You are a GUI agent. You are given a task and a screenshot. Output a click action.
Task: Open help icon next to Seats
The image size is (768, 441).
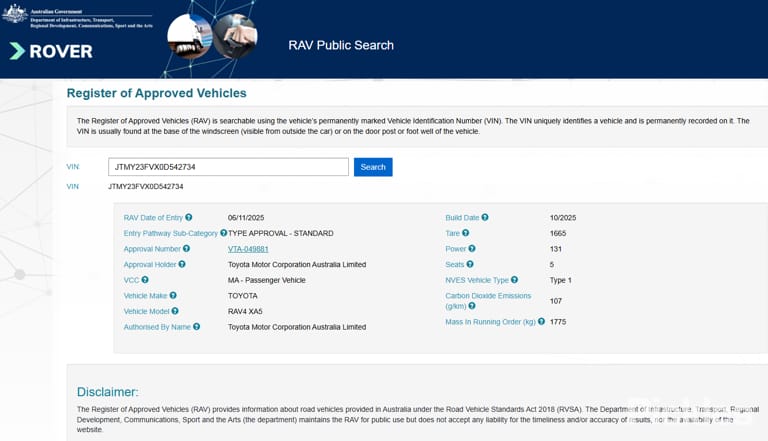pos(470,264)
